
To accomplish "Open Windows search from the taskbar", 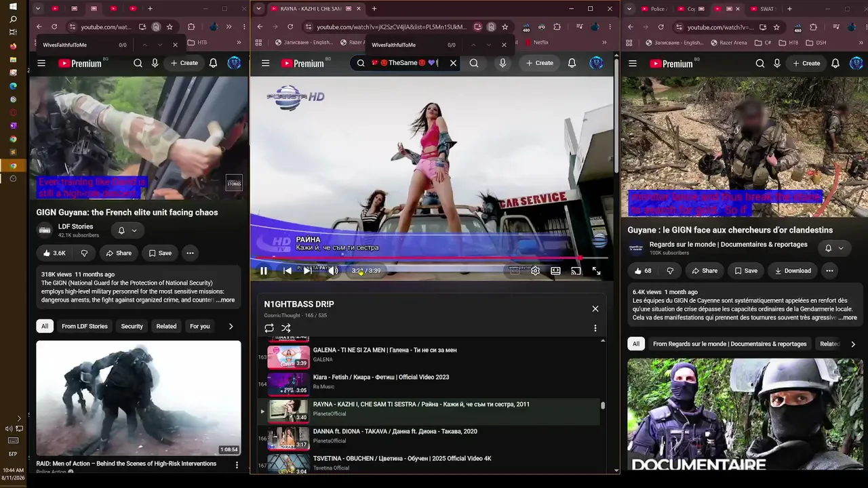I will coord(13,19).
